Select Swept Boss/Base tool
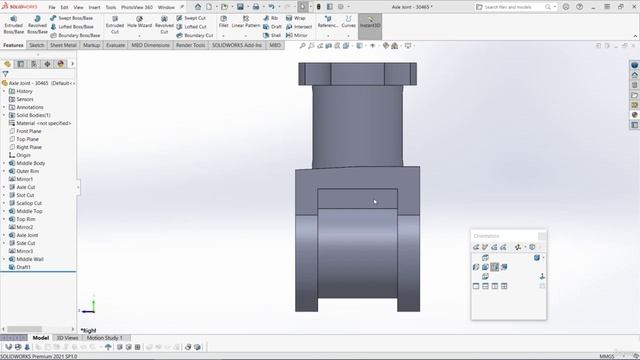 click(x=71, y=18)
